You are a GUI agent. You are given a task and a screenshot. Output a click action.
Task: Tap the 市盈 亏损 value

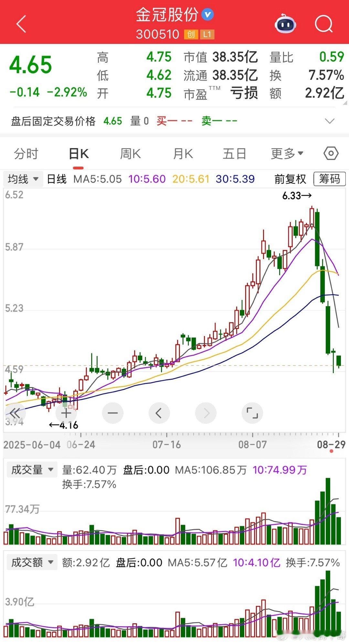coord(244,93)
